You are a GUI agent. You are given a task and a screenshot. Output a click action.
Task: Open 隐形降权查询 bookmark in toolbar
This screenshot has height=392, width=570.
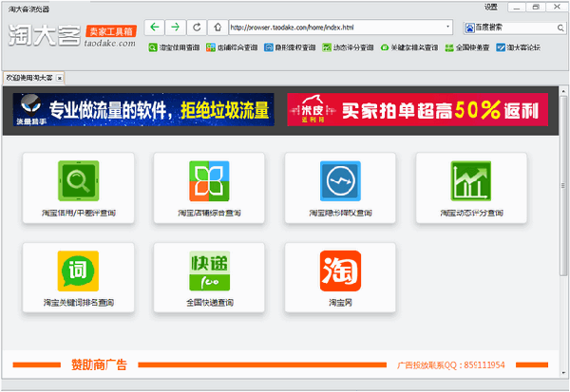coord(290,47)
